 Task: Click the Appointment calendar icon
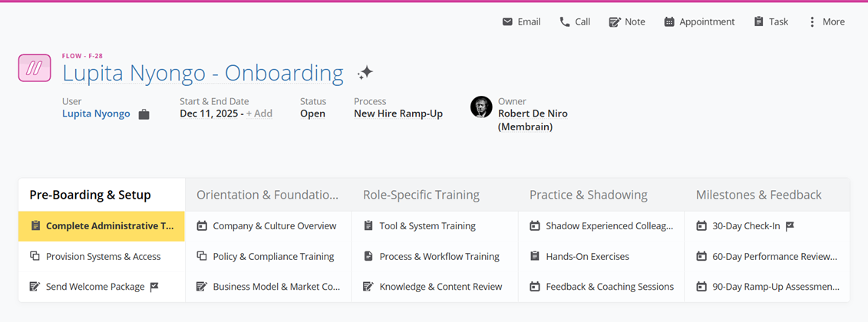click(669, 22)
